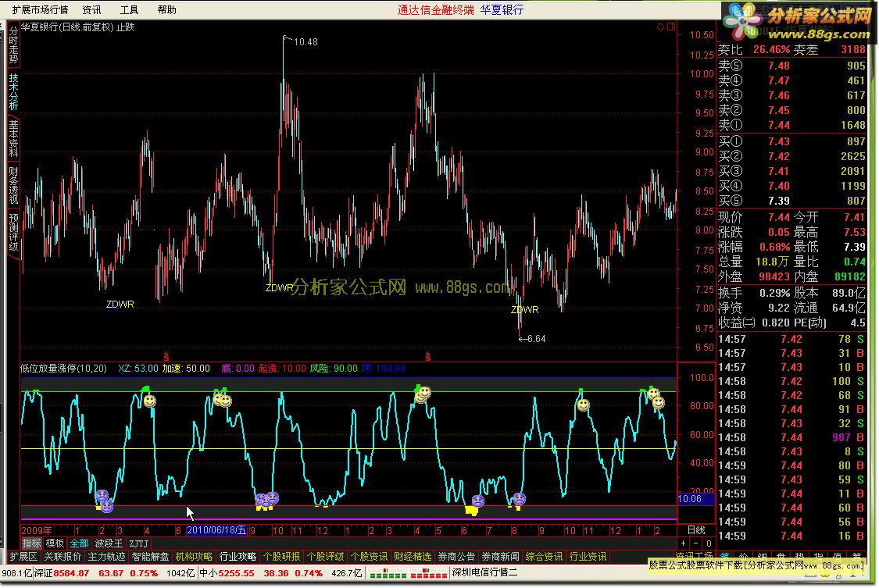Click the leftmost ZDWR label on chart

point(120,305)
